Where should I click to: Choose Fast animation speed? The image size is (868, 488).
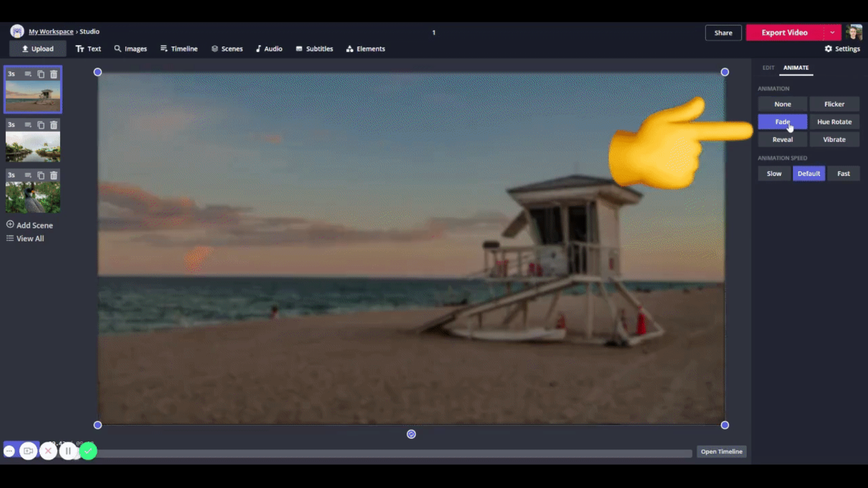843,174
